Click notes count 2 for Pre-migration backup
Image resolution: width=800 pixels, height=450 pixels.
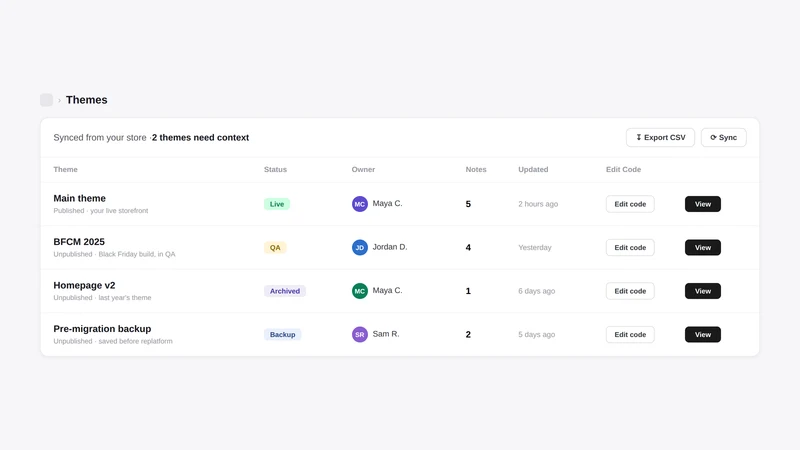click(468, 335)
